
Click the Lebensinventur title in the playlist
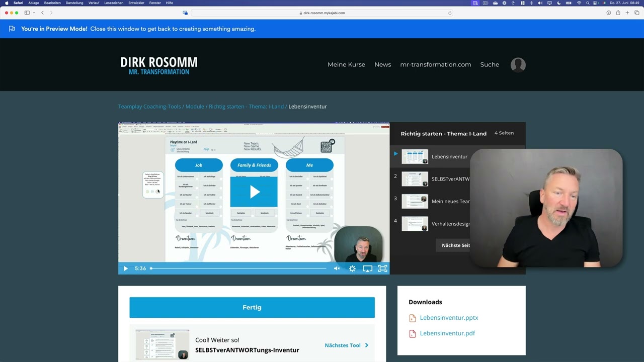point(449,156)
